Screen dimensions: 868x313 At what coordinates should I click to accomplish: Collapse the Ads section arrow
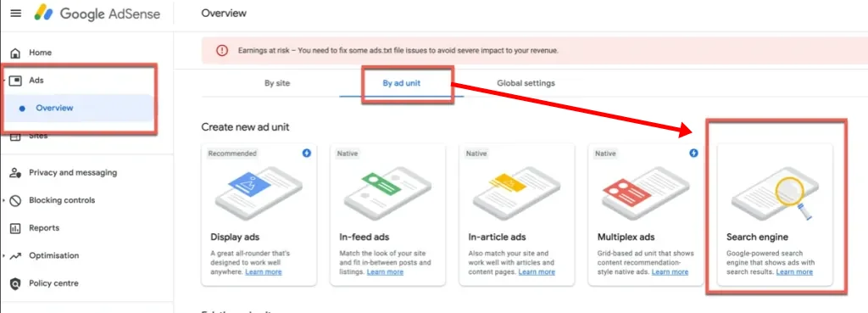point(4,81)
